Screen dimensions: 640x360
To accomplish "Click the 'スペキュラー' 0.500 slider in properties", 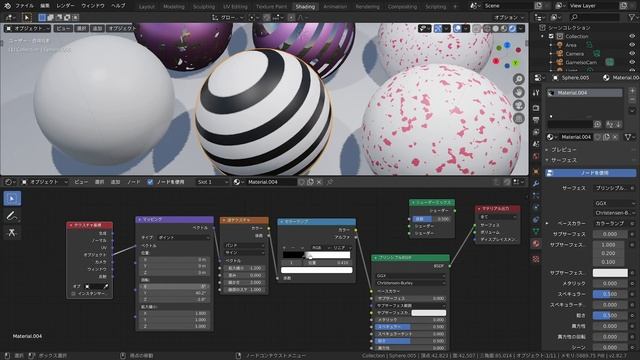I will tap(610, 294).
